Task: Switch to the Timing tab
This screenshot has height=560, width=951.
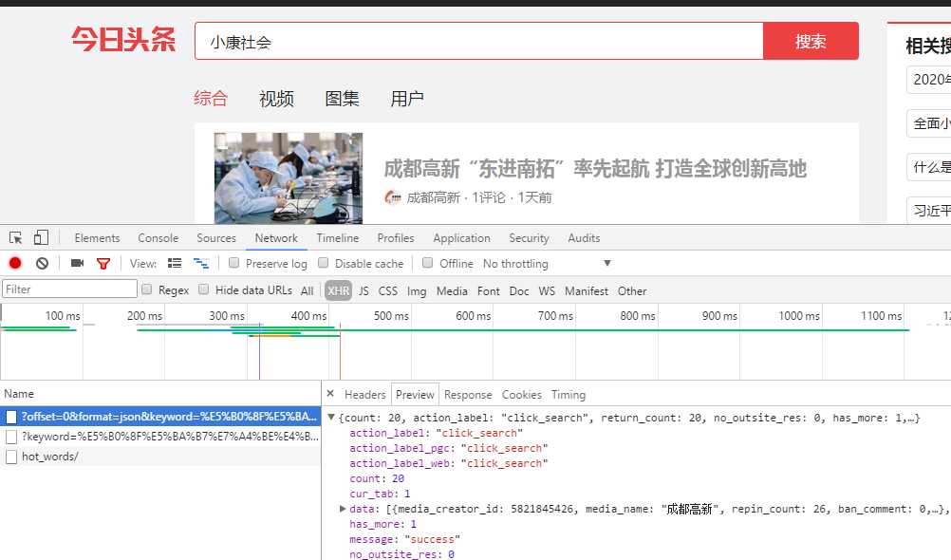Action: pyautogui.click(x=569, y=394)
